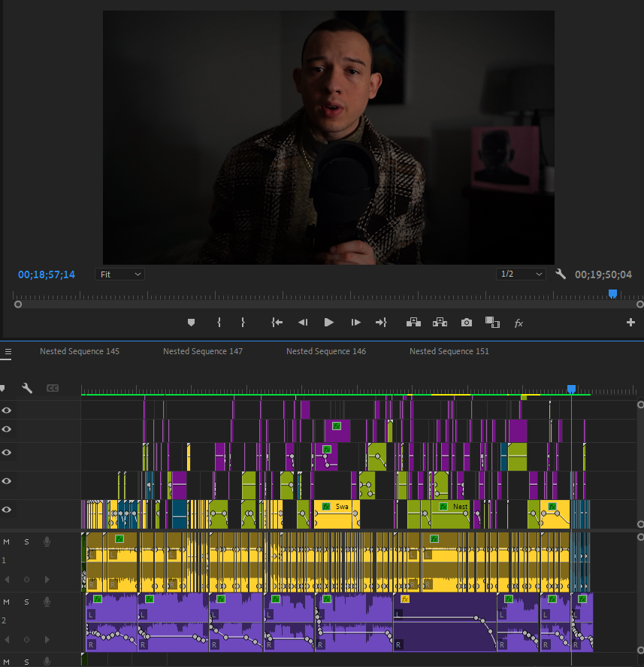Image resolution: width=644 pixels, height=667 pixels.
Task: Hide the lowest video track above audio
Action: click(x=6, y=510)
